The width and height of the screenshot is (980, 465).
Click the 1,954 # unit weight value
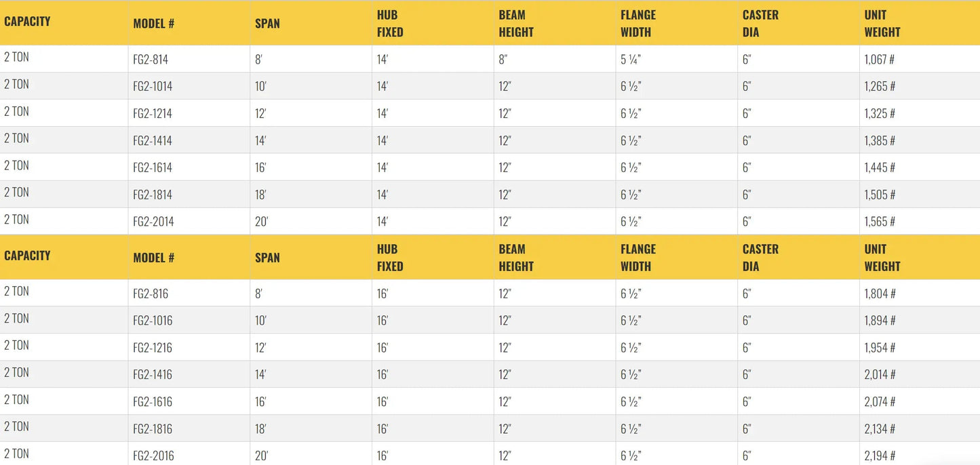[x=880, y=348]
